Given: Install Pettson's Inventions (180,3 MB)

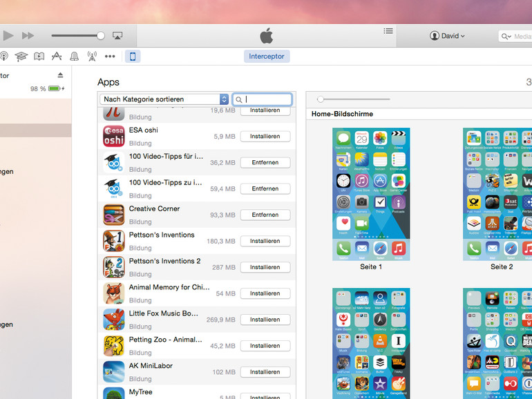Looking at the screenshot, I should tap(265, 241).
